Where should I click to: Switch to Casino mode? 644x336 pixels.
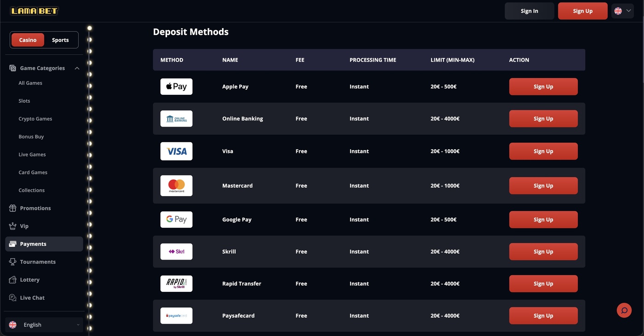(28, 40)
